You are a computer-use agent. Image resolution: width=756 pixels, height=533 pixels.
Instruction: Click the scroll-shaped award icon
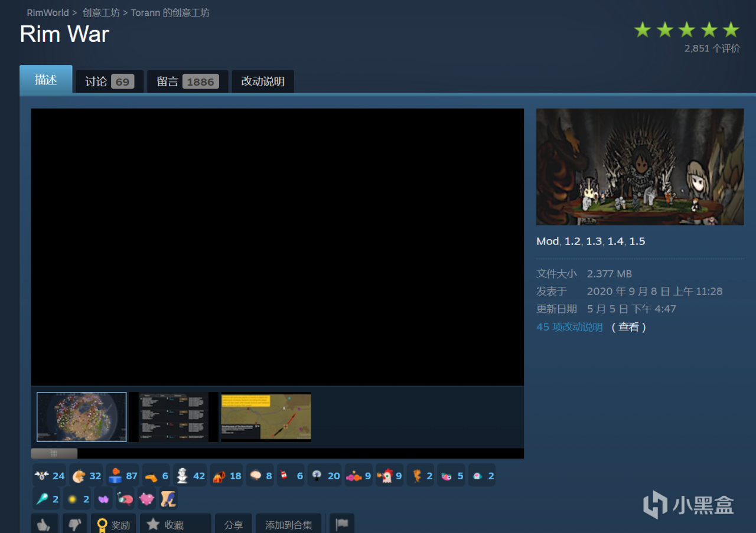pos(169,499)
